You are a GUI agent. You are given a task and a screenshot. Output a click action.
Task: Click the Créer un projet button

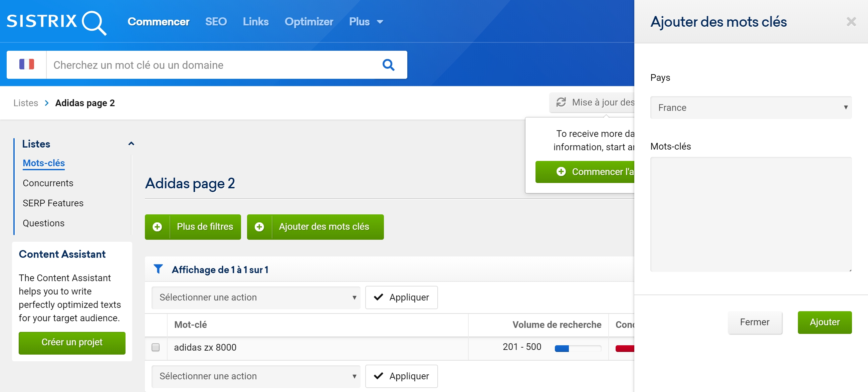click(72, 343)
